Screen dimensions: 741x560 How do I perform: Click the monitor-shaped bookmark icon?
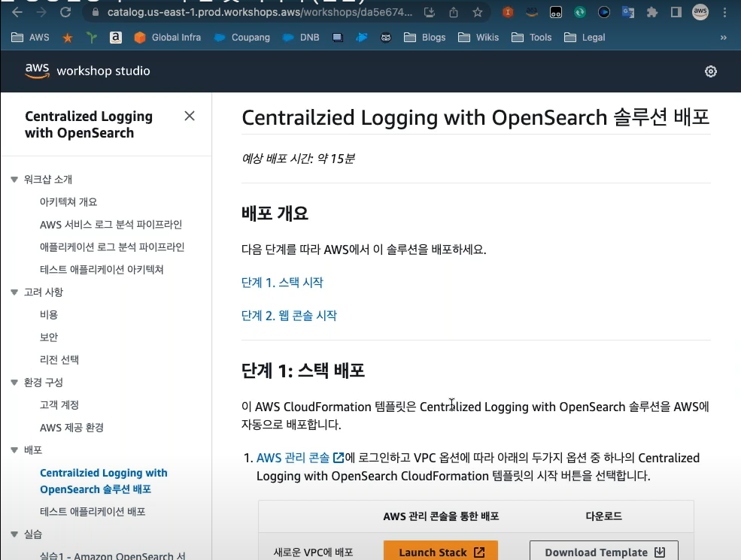(338, 38)
